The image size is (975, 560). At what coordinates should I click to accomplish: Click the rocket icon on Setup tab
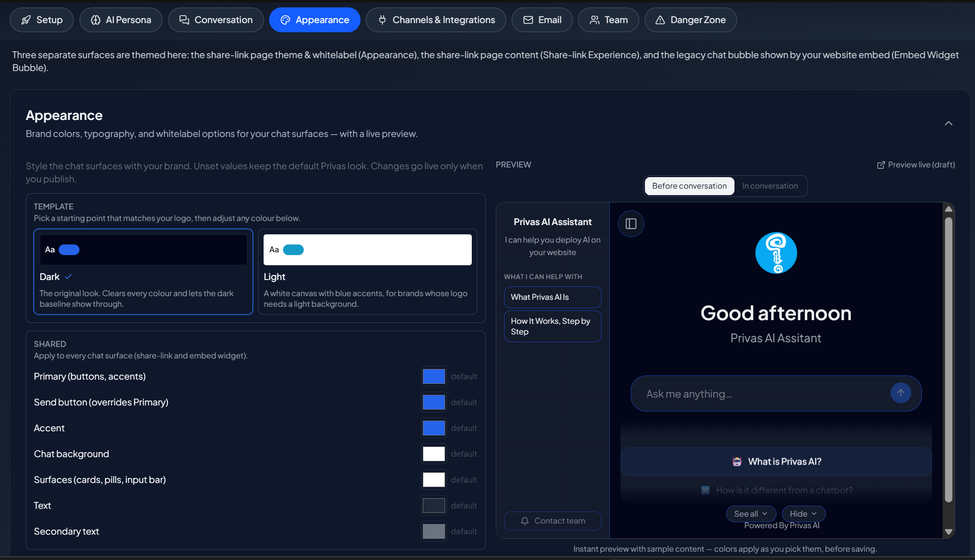(26, 20)
